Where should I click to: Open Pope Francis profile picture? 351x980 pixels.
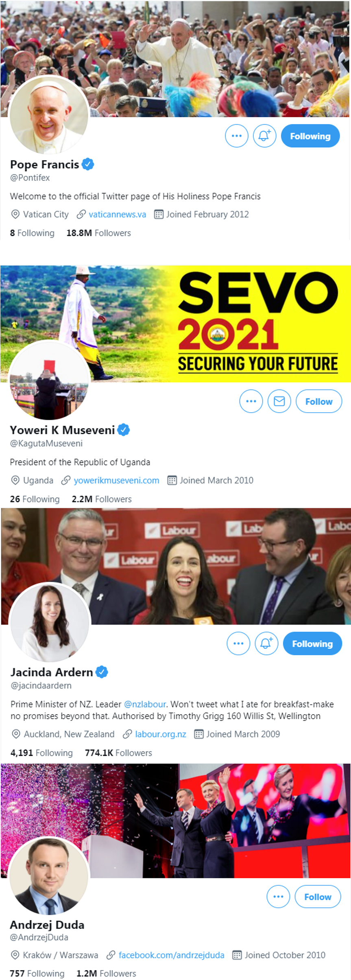pyautogui.click(x=49, y=115)
